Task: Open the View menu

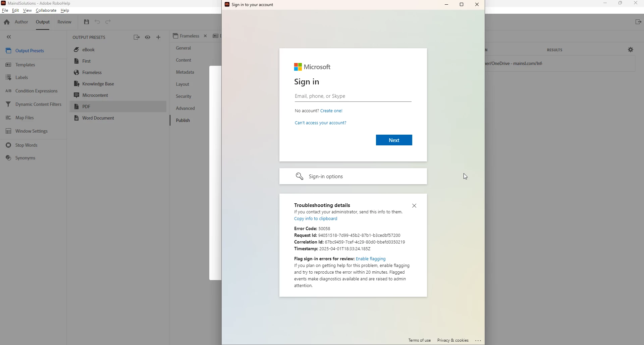Action: coord(28,11)
